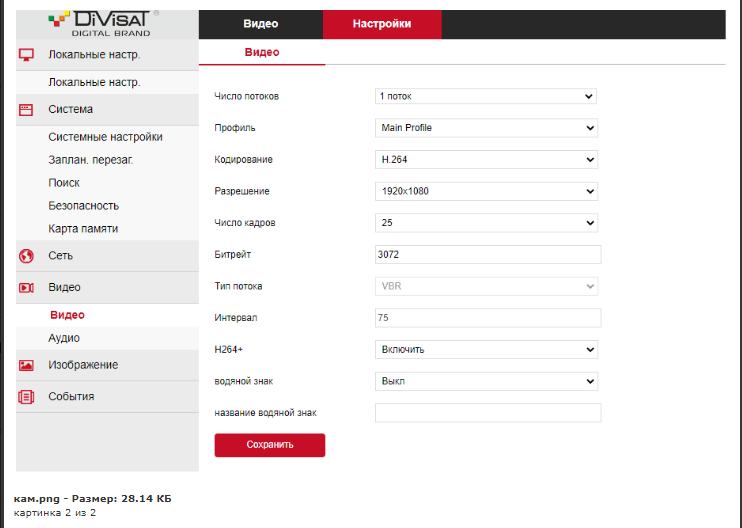Click the События icon in the sidebar
This screenshot has height=528, width=742.
[27, 397]
